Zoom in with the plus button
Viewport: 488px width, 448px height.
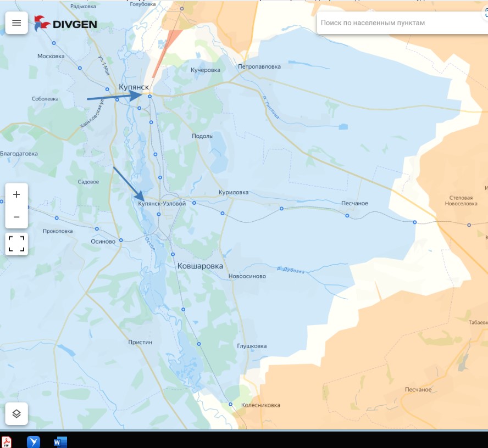click(16, 194)
